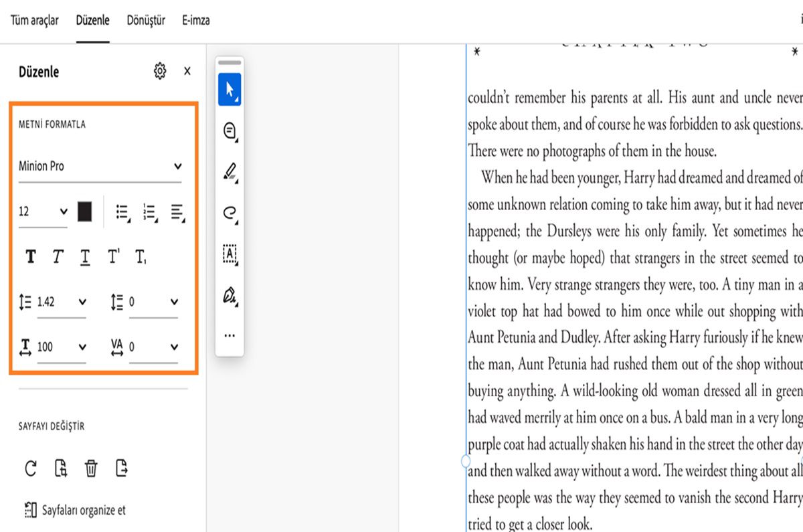803x532 pixels.
Task: Extract page icon
Action: (121, 468)
